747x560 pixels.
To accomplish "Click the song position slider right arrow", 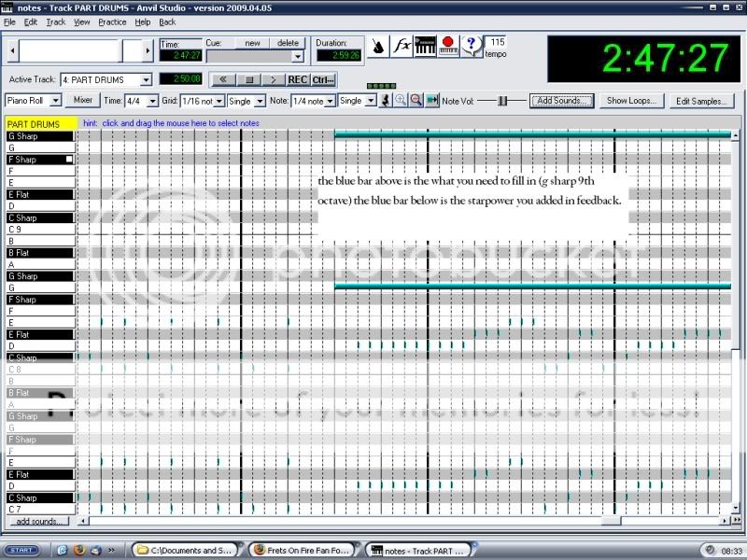I will click(148, 50).
